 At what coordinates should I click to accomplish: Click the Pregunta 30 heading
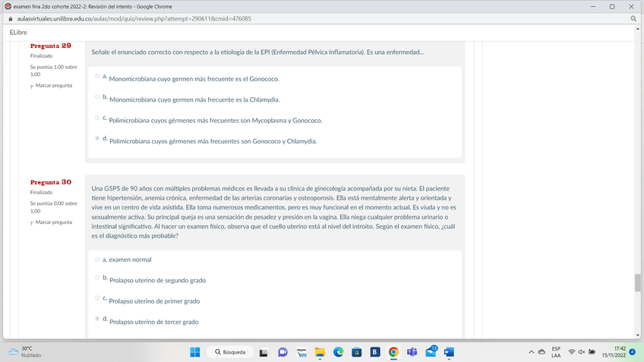[x=51, y=182]
